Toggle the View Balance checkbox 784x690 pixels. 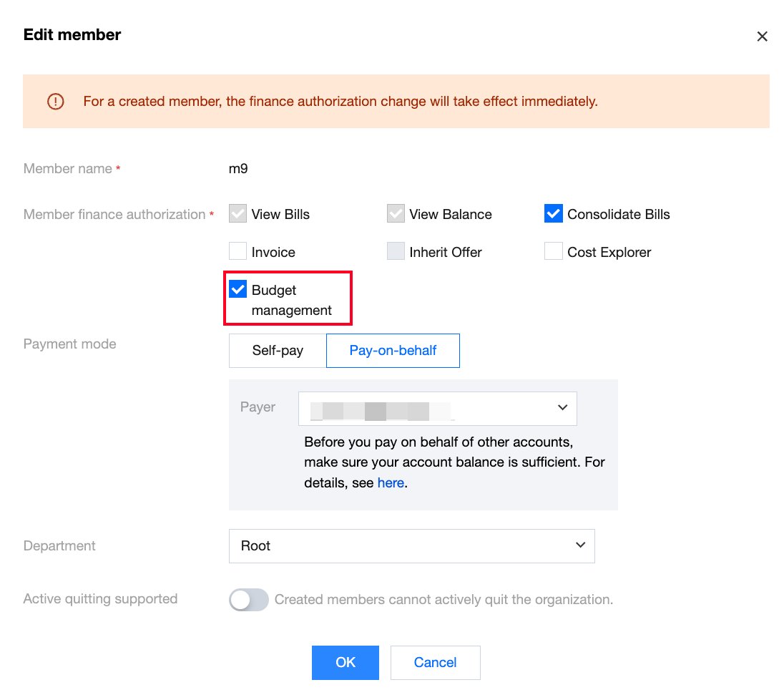coord(396,214)
